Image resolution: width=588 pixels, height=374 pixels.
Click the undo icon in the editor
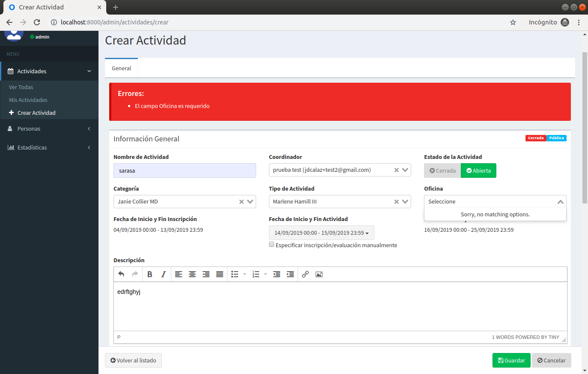point(121,274)
